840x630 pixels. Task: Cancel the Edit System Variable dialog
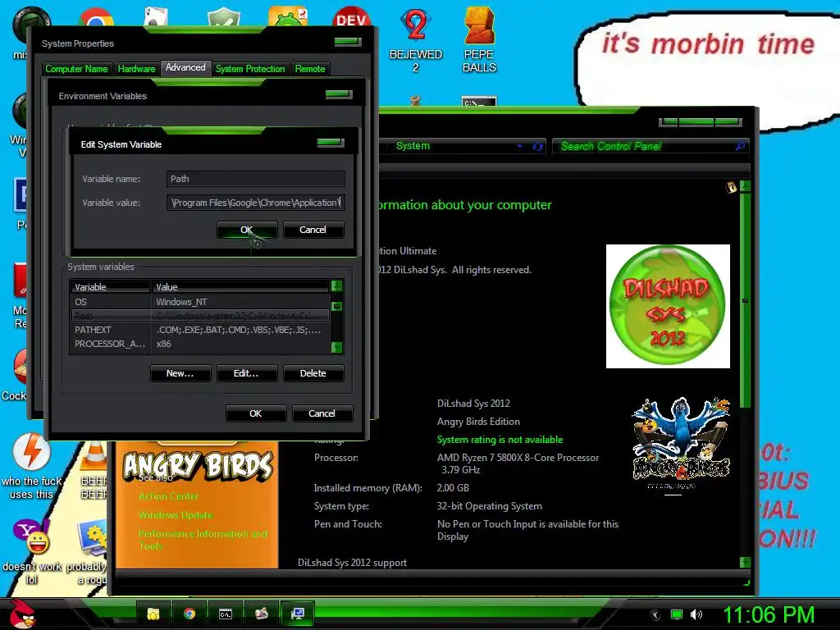(313, 230)
